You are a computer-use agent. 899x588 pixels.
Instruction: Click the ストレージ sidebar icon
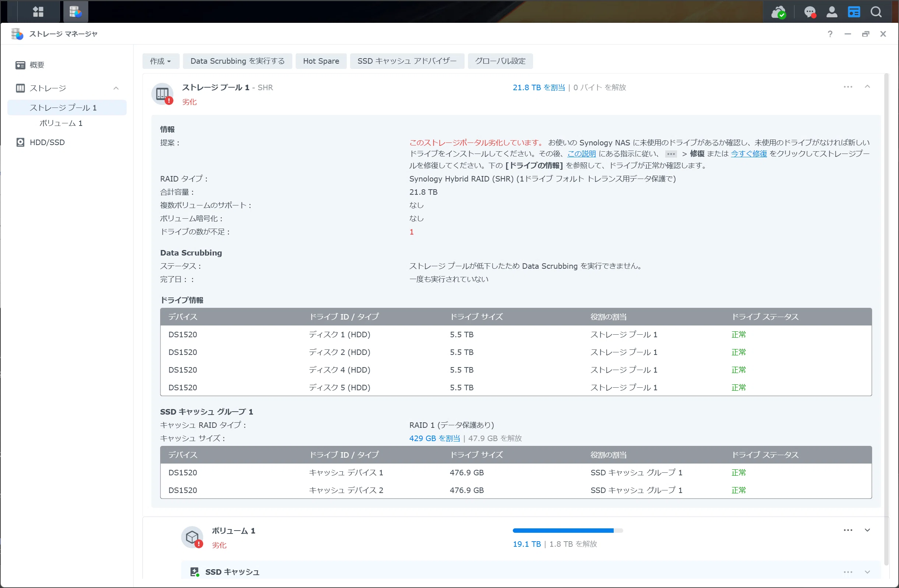pos(20,88)
